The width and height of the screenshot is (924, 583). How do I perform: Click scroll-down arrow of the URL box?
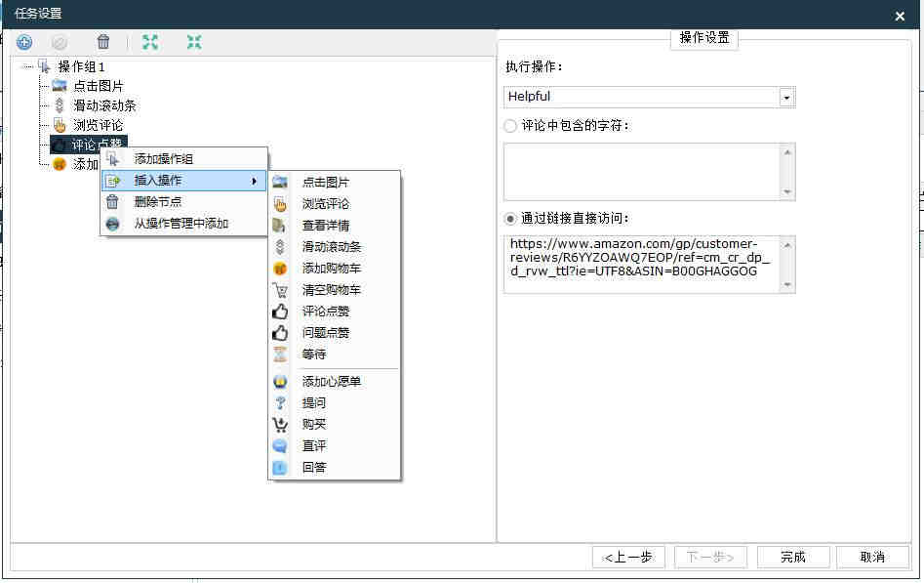point(787,284)
